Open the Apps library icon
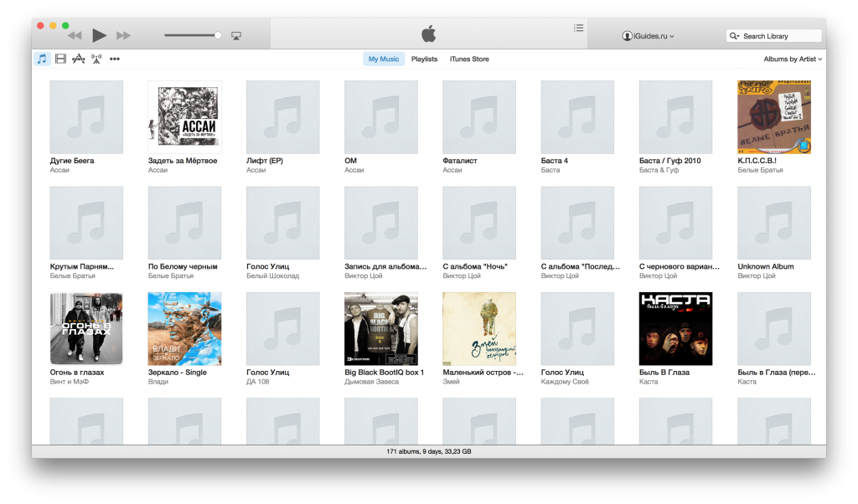Viewport: 858px width, 504px height. point(78,59)
